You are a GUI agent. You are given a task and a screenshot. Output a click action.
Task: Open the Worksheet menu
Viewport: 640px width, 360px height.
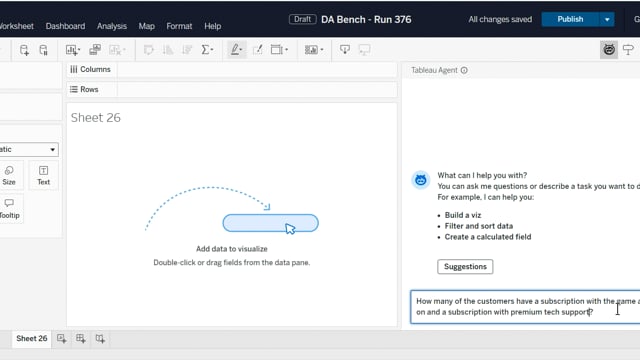[x=16, y=26]
